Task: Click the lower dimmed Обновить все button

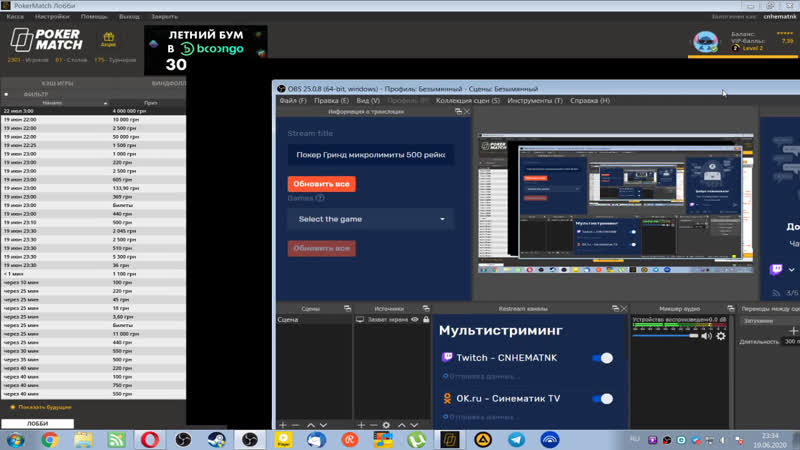Action: coord(321,248)
